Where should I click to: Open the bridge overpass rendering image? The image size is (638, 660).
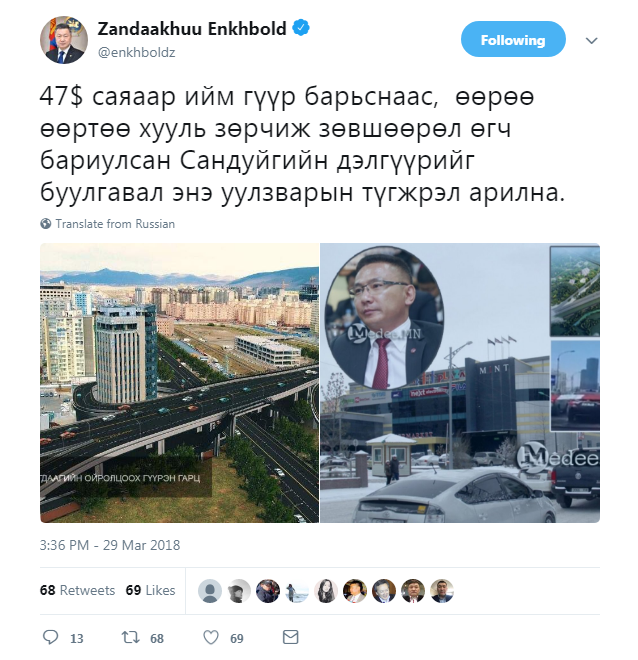click(180, 383)
